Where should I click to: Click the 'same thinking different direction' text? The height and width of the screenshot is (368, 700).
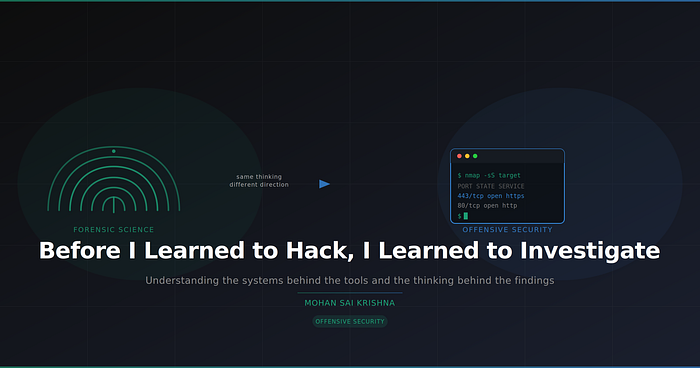[x=259, y=180]
